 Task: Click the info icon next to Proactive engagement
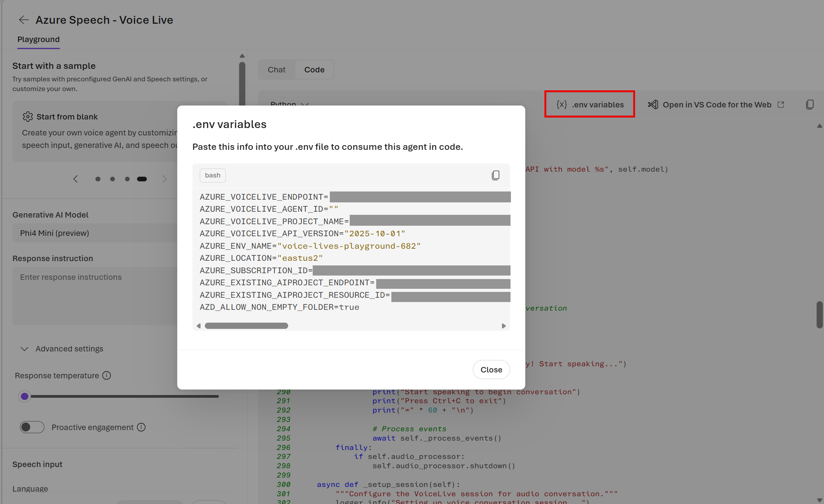click(141, 427)
